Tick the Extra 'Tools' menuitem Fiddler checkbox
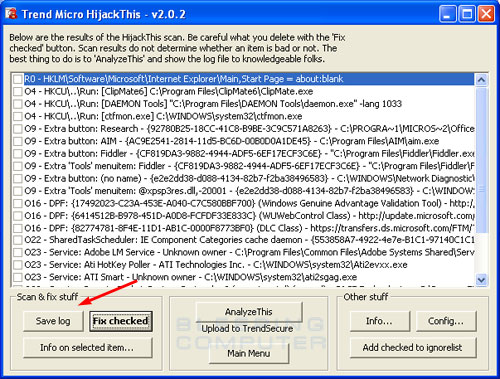 tap(18, 166)
